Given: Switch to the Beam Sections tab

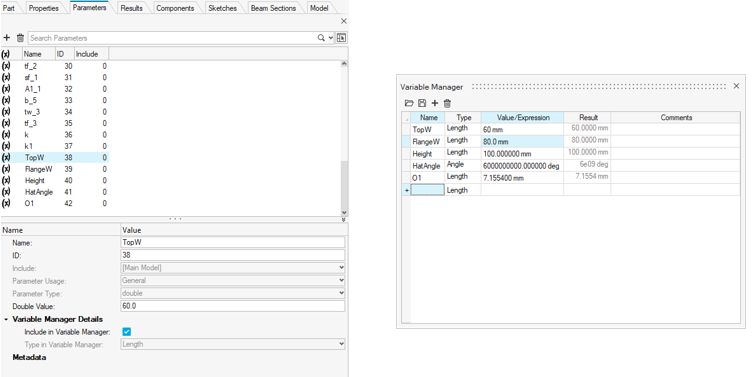Looking at the screenshot, I should tap(273, 8).
